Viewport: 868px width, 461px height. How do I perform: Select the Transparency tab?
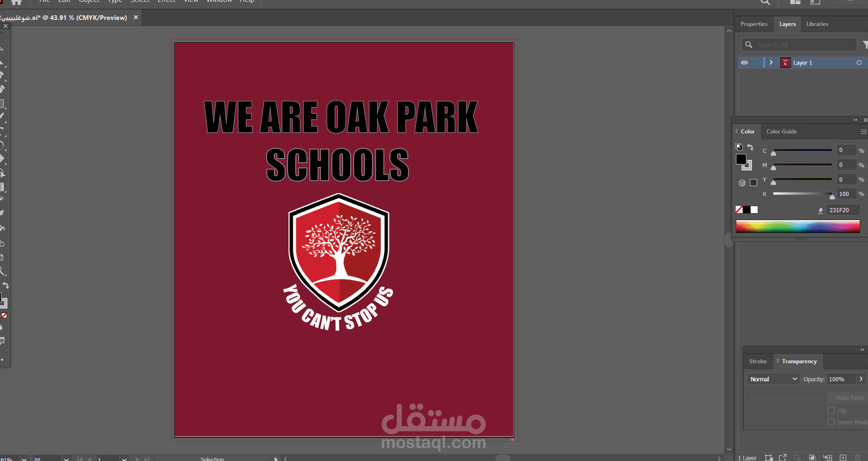pos(798,361)
